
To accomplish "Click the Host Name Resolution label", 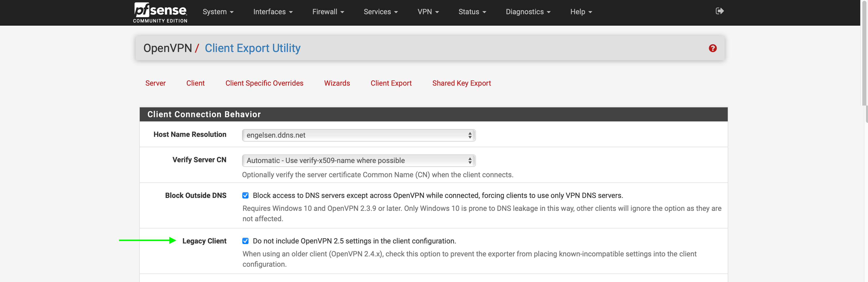I will (190, 135).
